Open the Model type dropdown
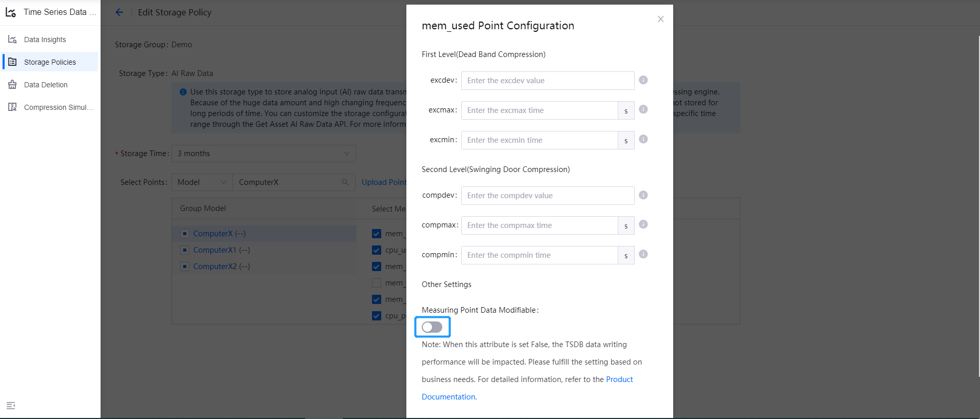The width and height of the screenshot is (980, 419). [x=202, y=182]
